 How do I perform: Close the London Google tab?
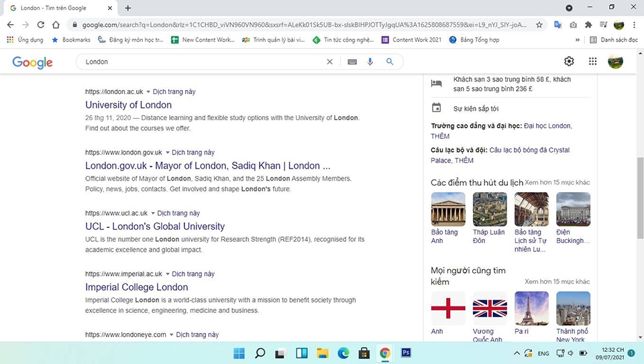click(109, 8)
